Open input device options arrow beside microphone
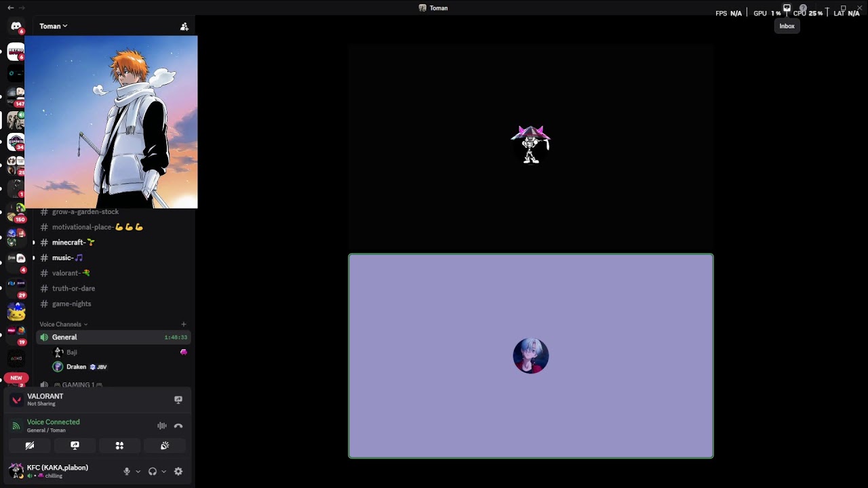This screenshot has width=868, height=488. tap(138, 471)
